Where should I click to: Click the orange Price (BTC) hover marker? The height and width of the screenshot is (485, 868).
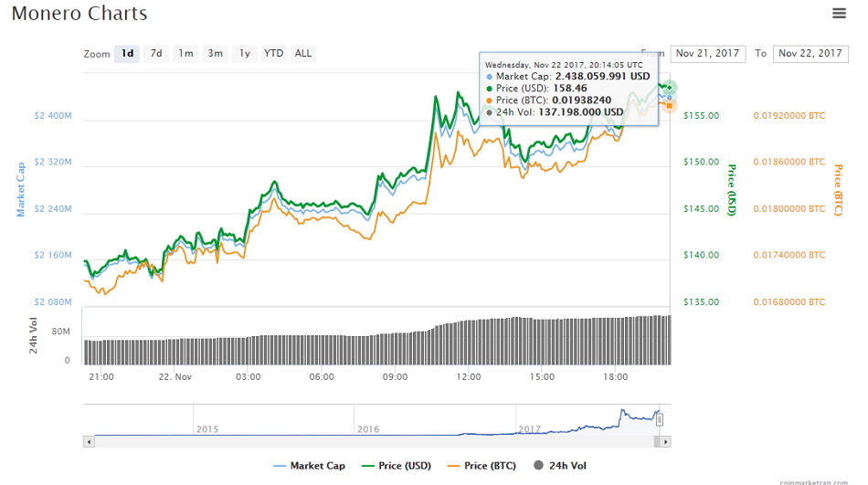coord(669,105)
